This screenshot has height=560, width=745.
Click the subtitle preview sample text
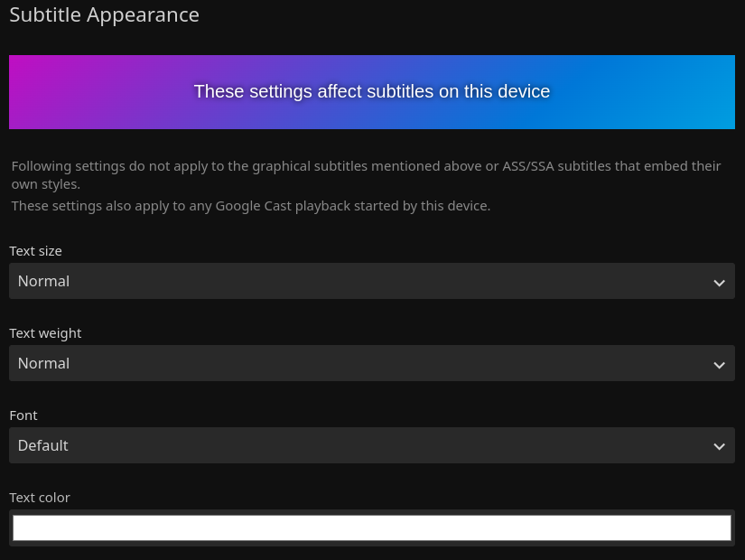pyautogui.click(x=371, y=91)
